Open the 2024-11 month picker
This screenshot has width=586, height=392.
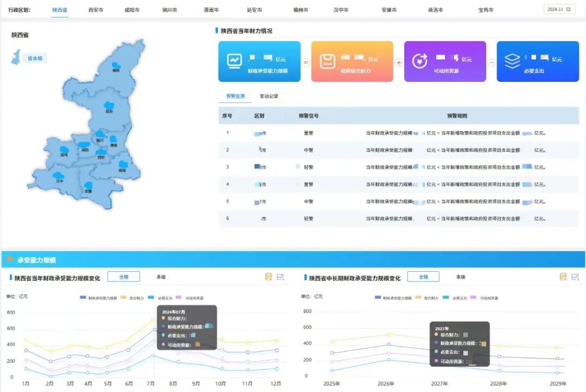pyautogui.click(x=559, y=9)
